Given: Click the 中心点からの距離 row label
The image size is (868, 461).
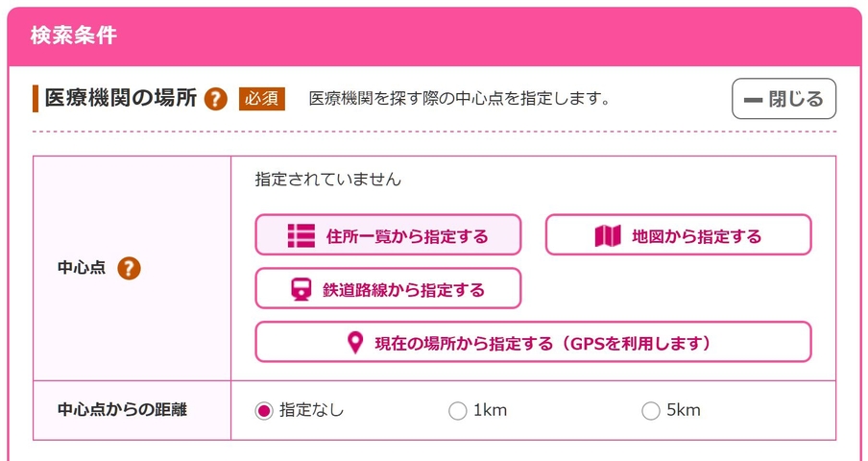Looking at the screenshot, I should pyautogui.click(x=122, y=410).
